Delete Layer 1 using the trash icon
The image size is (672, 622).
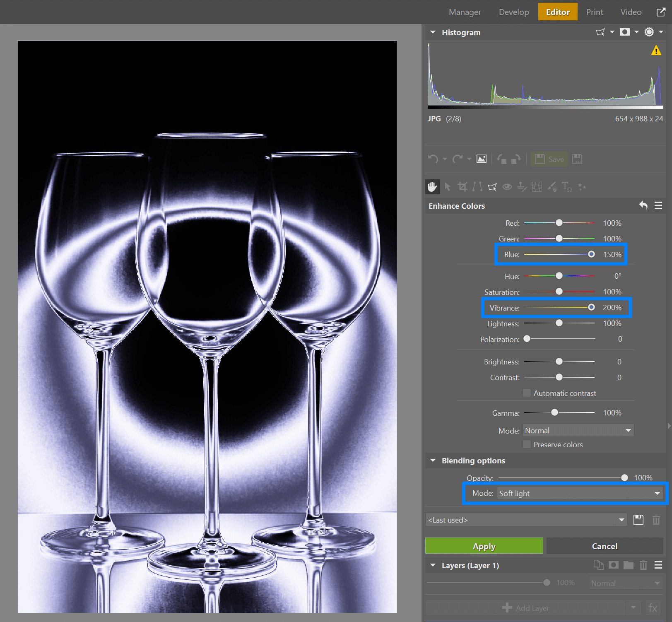pos(643,565)
